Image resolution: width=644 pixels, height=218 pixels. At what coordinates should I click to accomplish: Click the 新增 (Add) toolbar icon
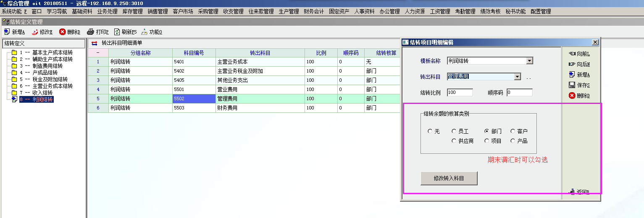[x=7, y=32]
